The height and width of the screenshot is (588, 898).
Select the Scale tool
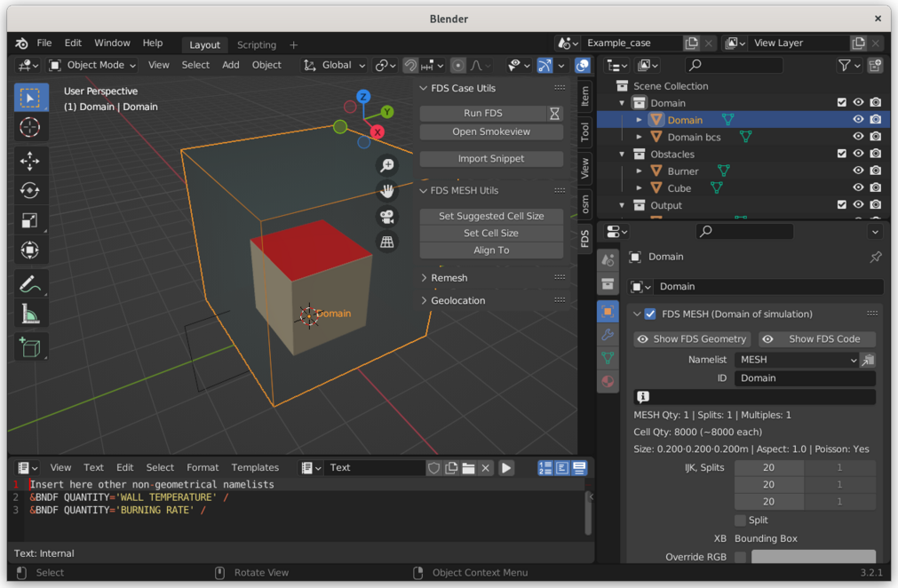[30, 220]
